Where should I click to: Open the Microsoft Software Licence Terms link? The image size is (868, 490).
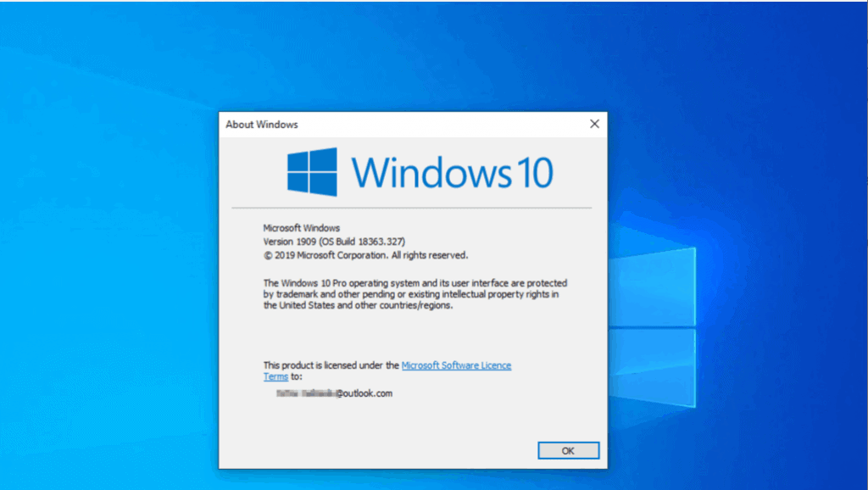point(456,365)
